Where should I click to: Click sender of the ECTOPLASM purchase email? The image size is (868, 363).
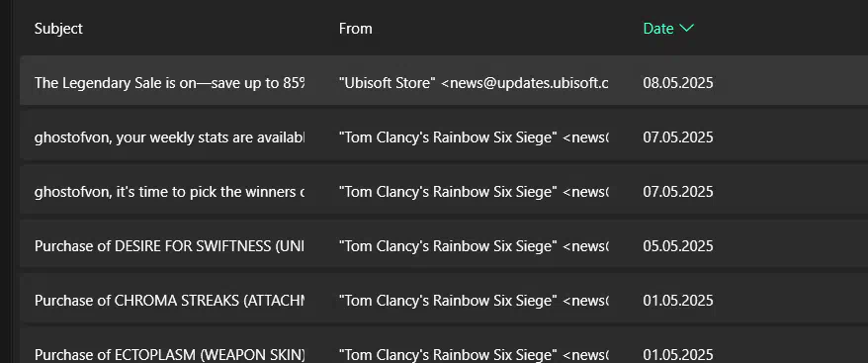pos(474,354)
